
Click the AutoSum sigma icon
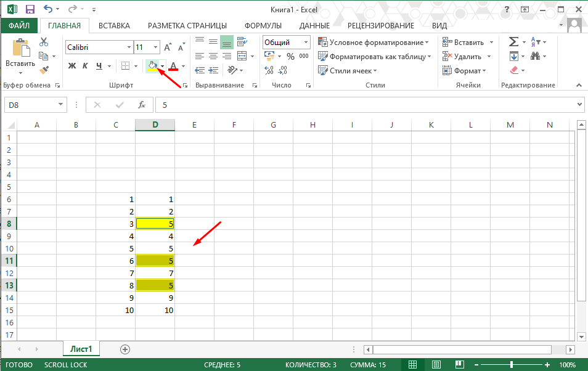click(x=514, y=42)
